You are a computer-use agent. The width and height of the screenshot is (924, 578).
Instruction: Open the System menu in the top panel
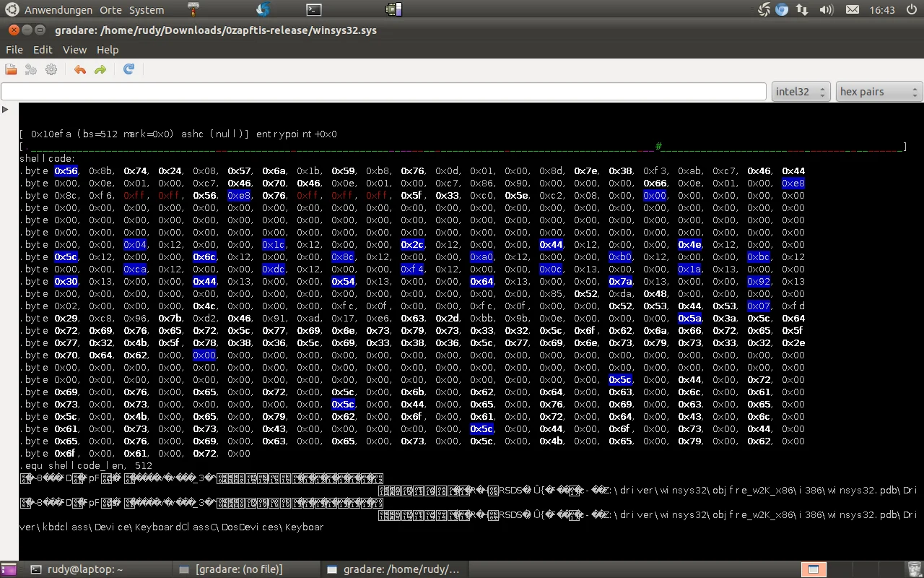pos(147,10)
